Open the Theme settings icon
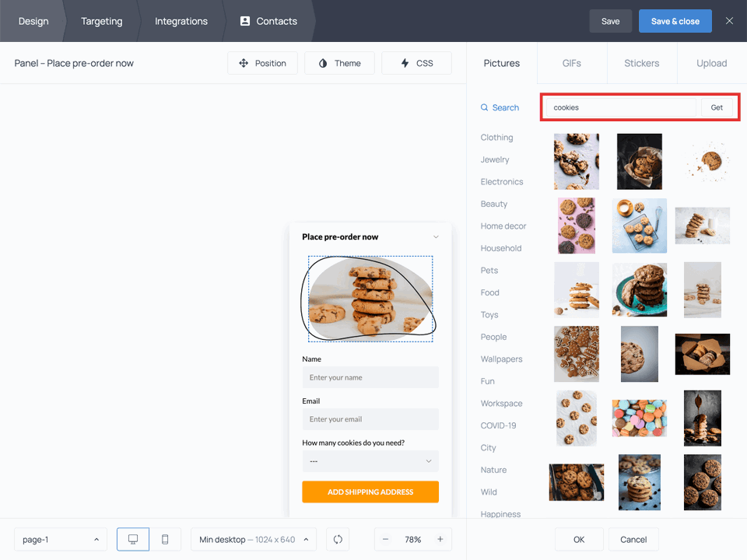This screenshot has height=560, width=747. (321, 63)
